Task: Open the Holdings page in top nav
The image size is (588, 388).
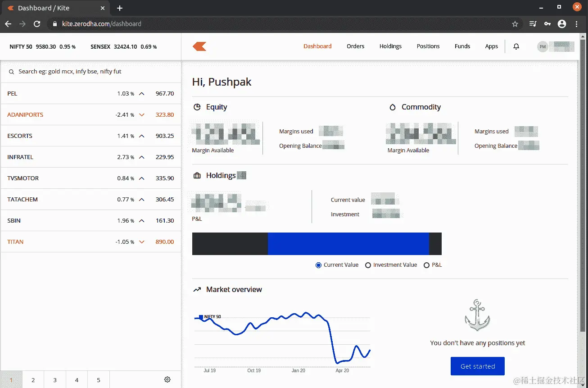Action: (x=390, y=46)
